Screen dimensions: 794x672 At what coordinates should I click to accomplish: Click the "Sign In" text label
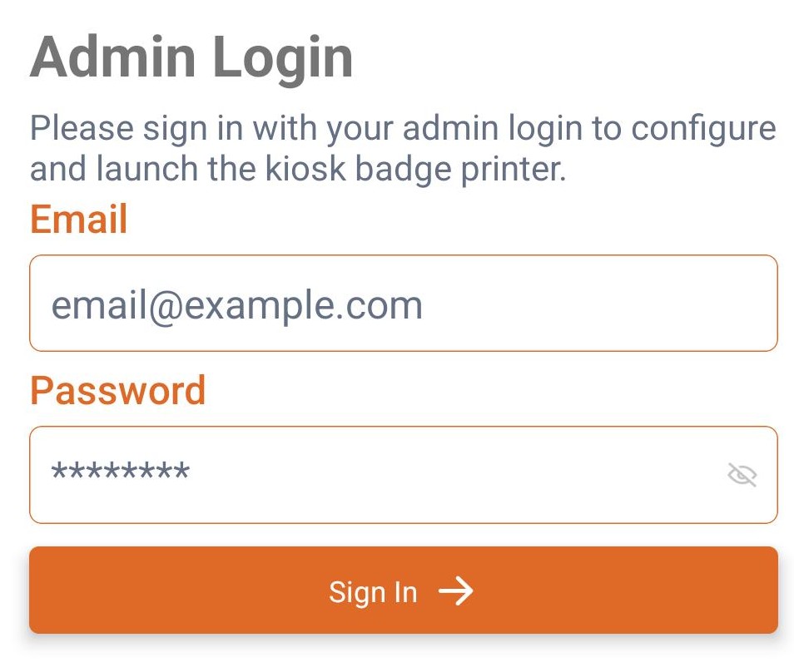tap(373, 592)
